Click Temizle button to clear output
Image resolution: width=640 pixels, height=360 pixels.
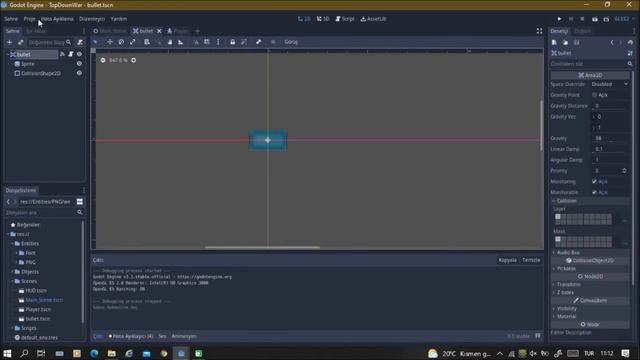click(x=531, y=260)
